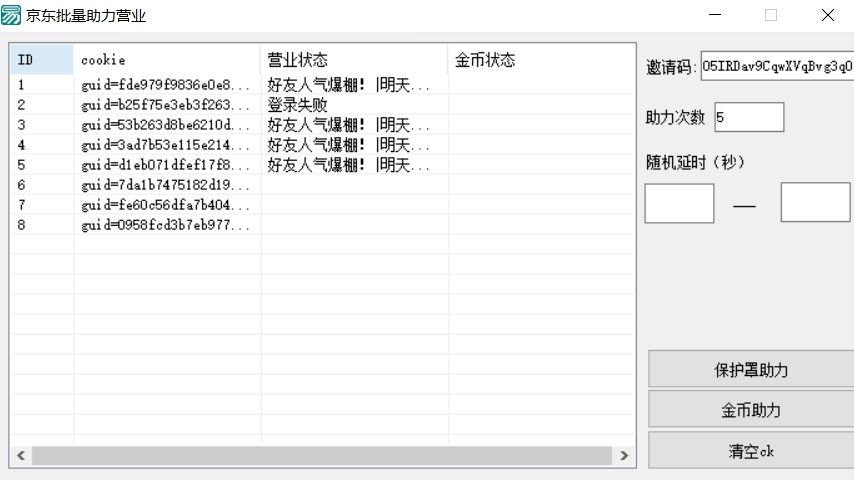The height and width of the screenshot is (480, 854).
Task: Click the 清空ck button
Action: click(751, 450)
